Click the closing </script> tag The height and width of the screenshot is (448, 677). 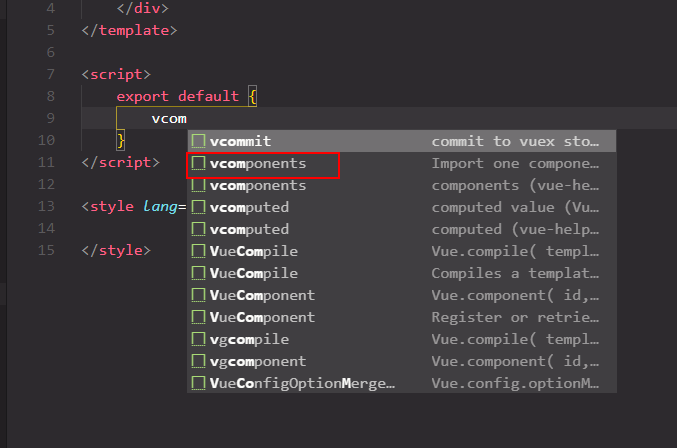click(120, 162)
